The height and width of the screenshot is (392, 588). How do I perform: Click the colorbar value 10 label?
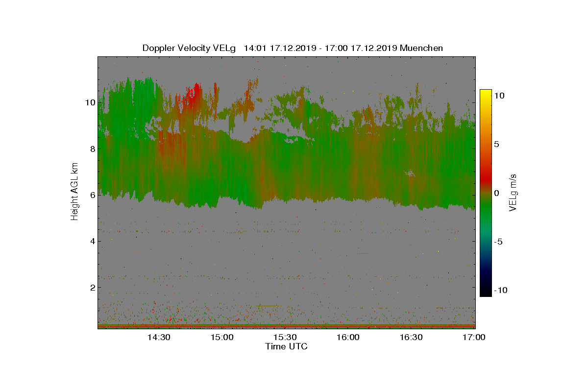499,96
